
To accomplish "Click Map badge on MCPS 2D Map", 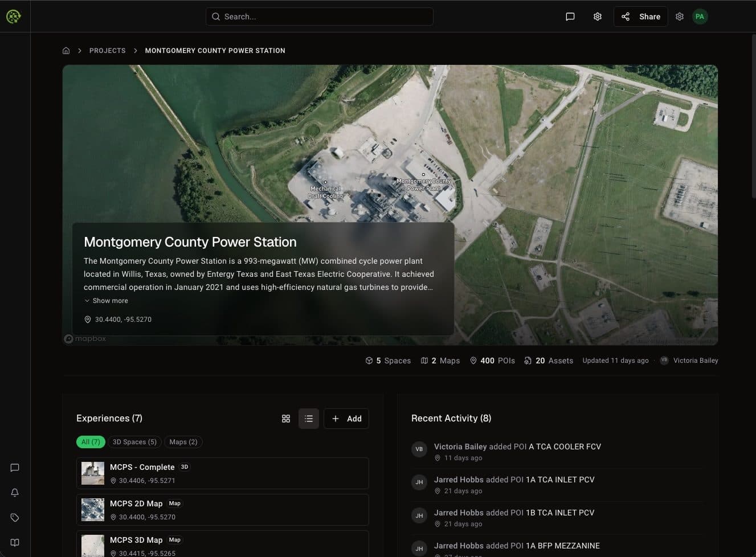I will (175, 503).
